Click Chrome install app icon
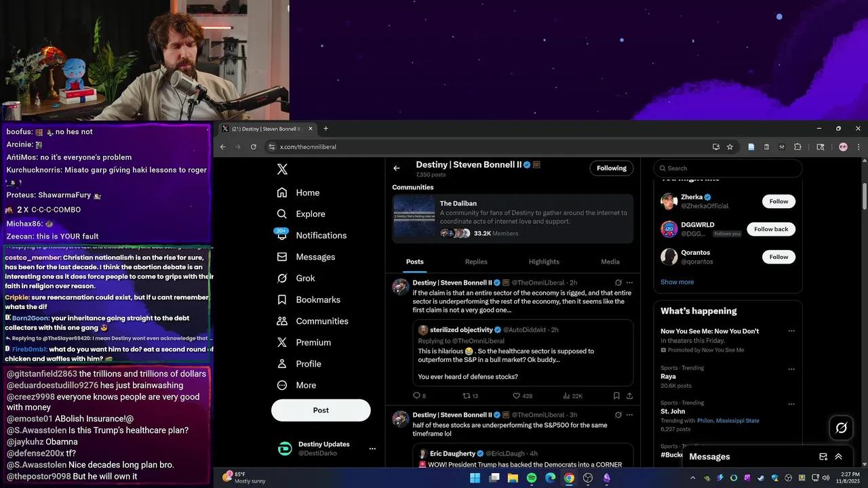Screen dimensions: 868x488 pyautogui.click(x=715, y=146)
